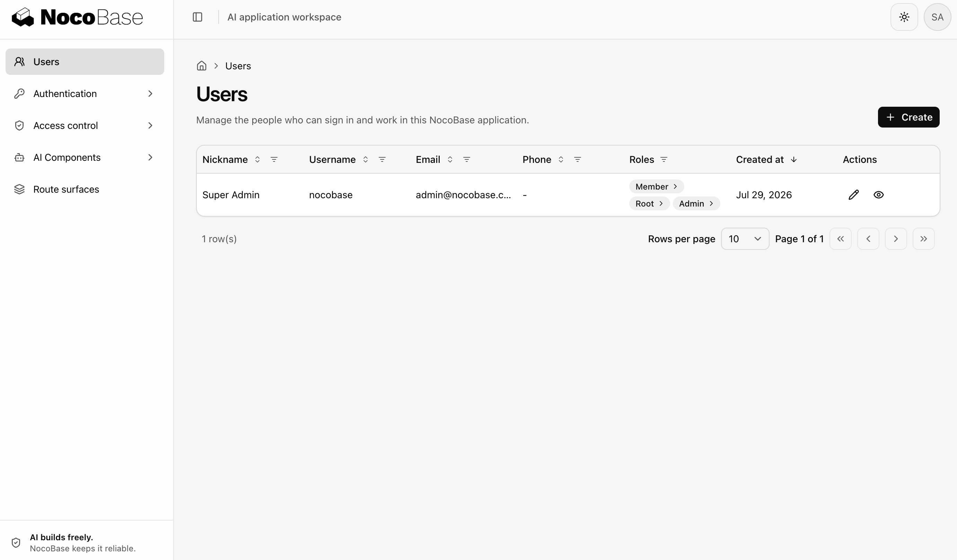Open the Admin role tag
957x560 pixels.
point(696,203)
